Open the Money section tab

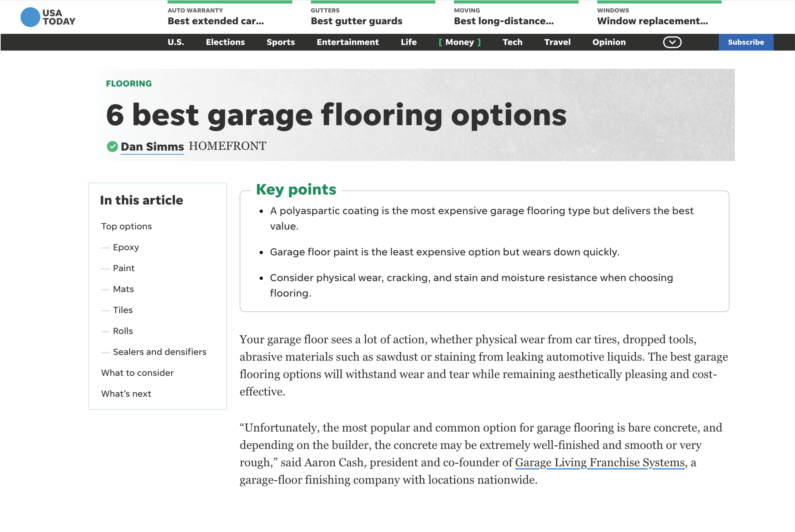point(459,42)
